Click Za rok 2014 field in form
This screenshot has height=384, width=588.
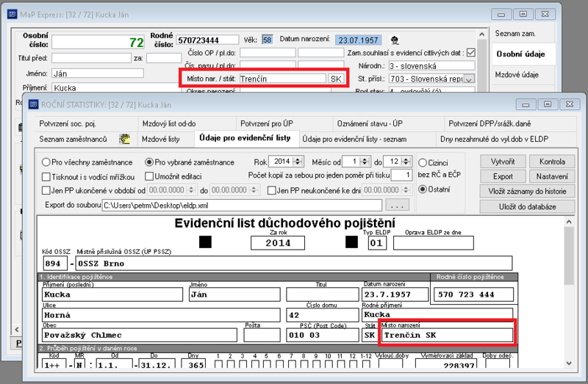(278, 243)
